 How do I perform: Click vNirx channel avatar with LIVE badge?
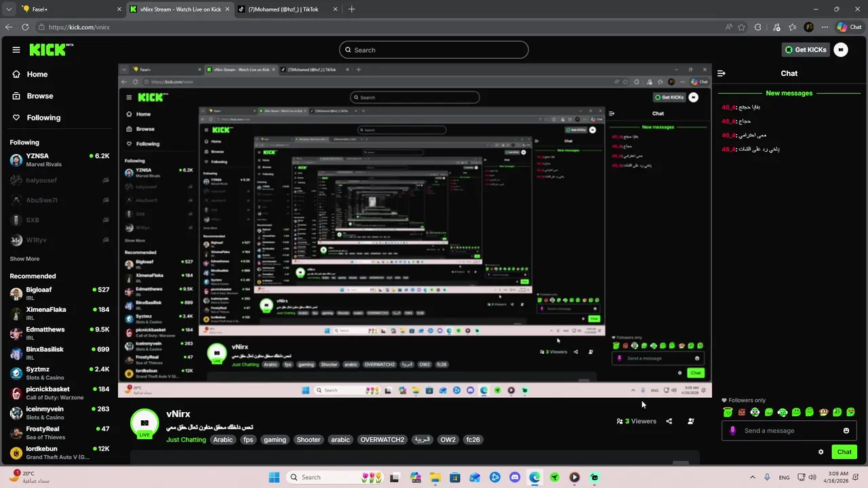(144, 424)
